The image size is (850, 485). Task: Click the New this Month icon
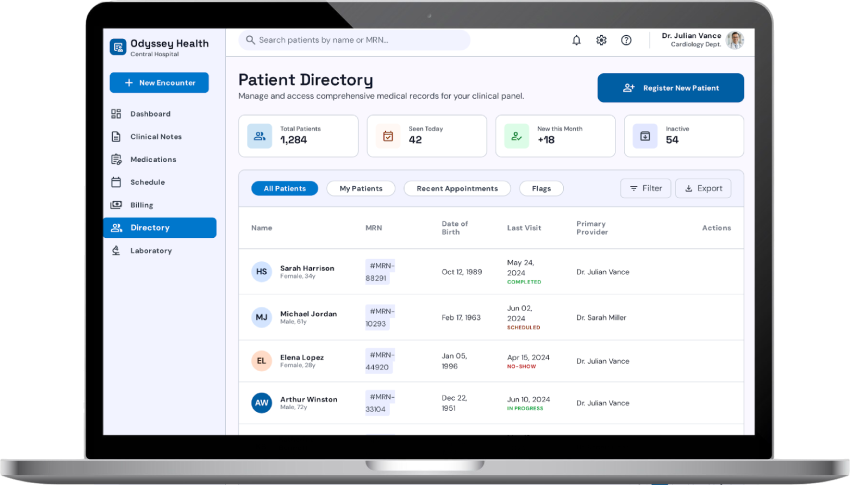(x=517, y=136)
